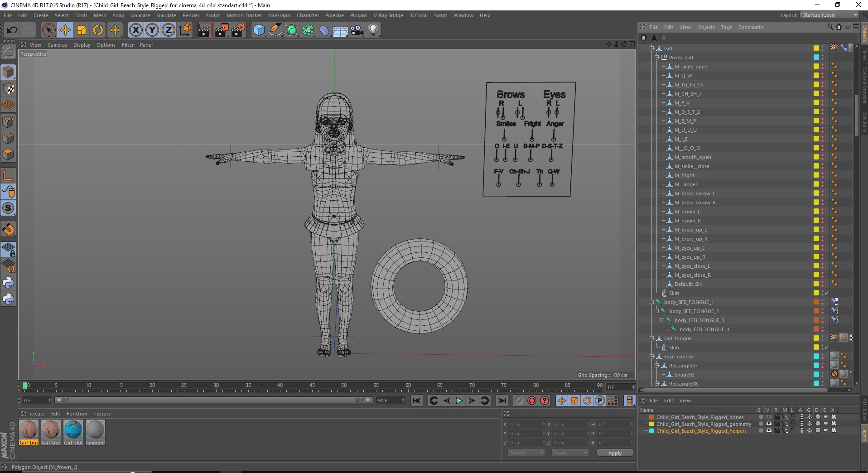Enable the Axis mode tool
The height and width of the screenshot is (473, 868).
[8, 175]
